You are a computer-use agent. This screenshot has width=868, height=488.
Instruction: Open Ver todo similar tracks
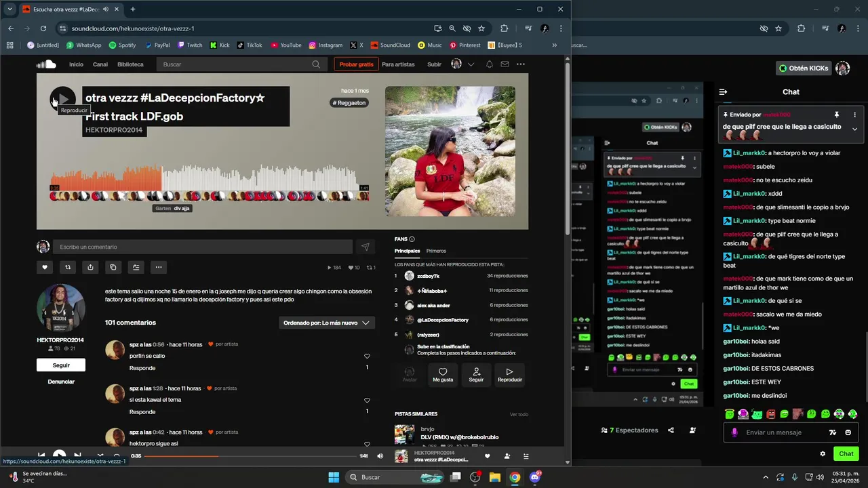point(519,414)
